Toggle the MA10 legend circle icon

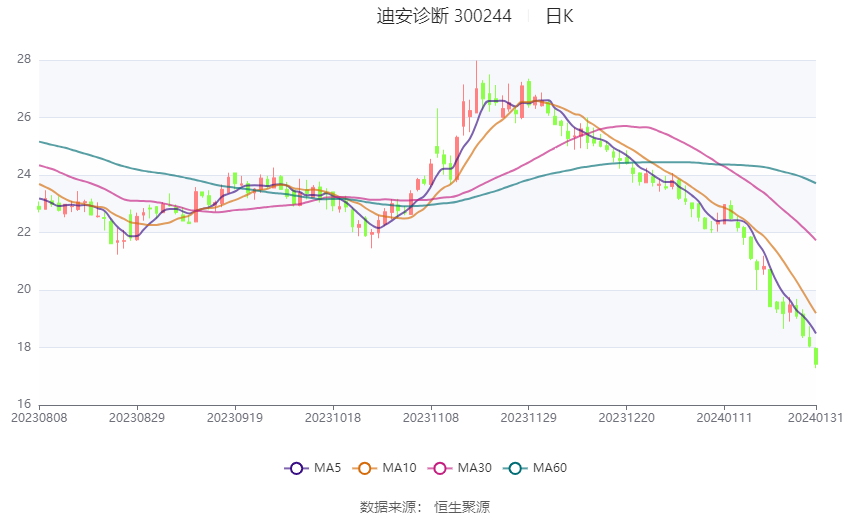pyautogui.click(x=364, y=468)
